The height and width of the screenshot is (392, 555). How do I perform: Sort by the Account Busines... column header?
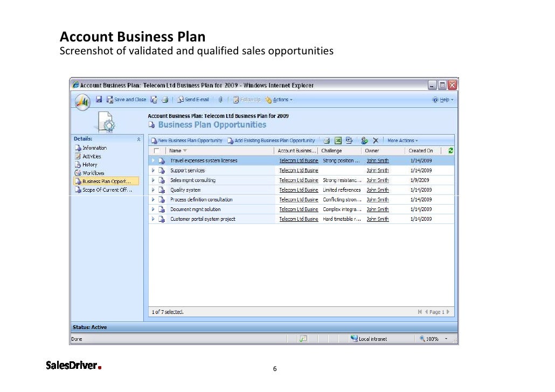click(296, 151)
